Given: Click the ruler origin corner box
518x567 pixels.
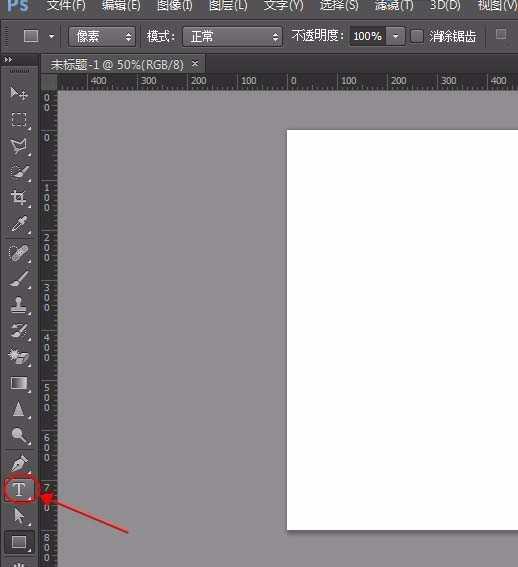Looking at the screenshot, I should click(x=49, y=82).
